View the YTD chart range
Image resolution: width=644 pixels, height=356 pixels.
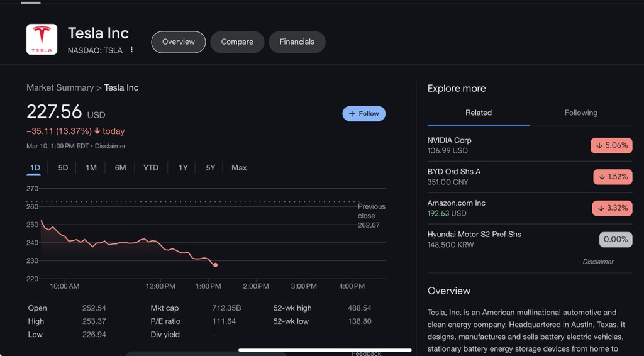tap(151, 168)
